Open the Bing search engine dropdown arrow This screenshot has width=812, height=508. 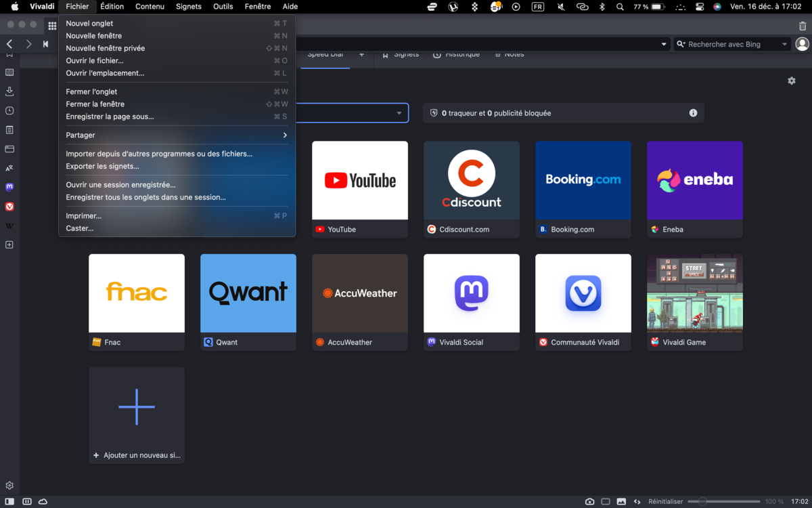click(785, 44)
